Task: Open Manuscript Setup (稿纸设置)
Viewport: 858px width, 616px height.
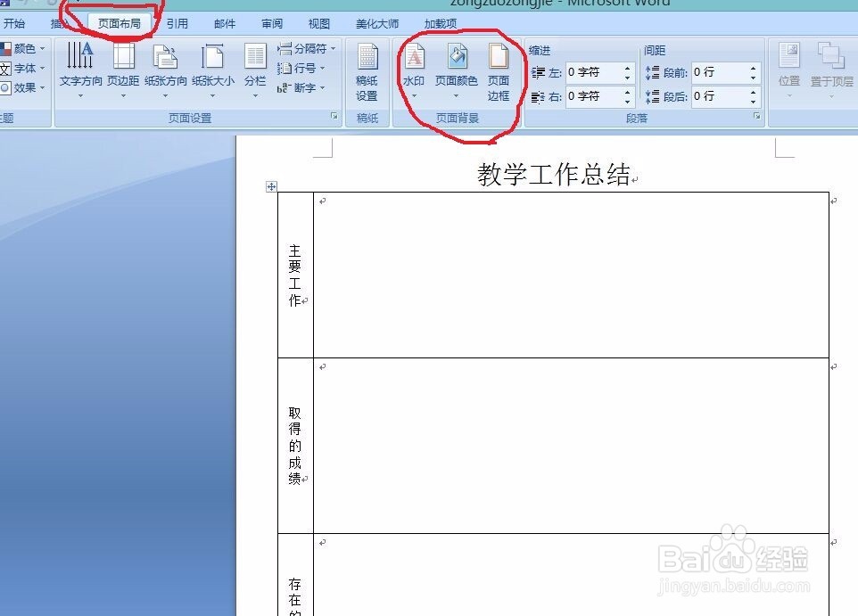Action: click(x=367, y=71)
